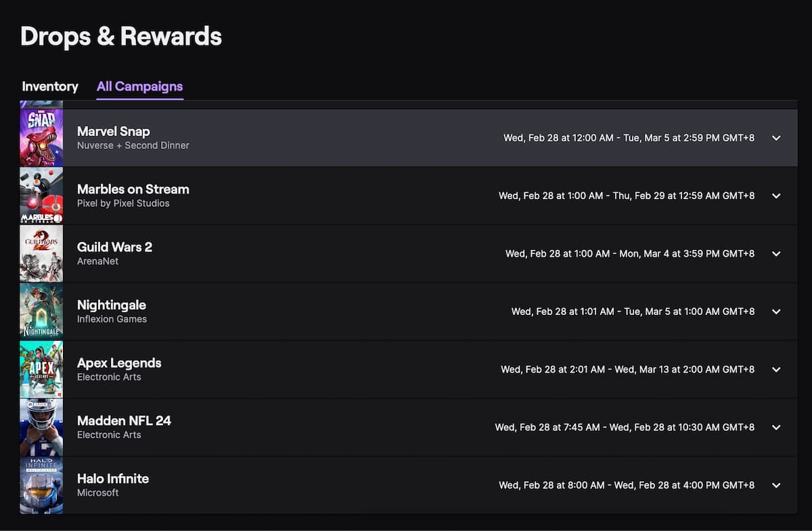Select the Halo Infinite box art
Viewport: 812px width, 531px height.
tap(41, 486)
